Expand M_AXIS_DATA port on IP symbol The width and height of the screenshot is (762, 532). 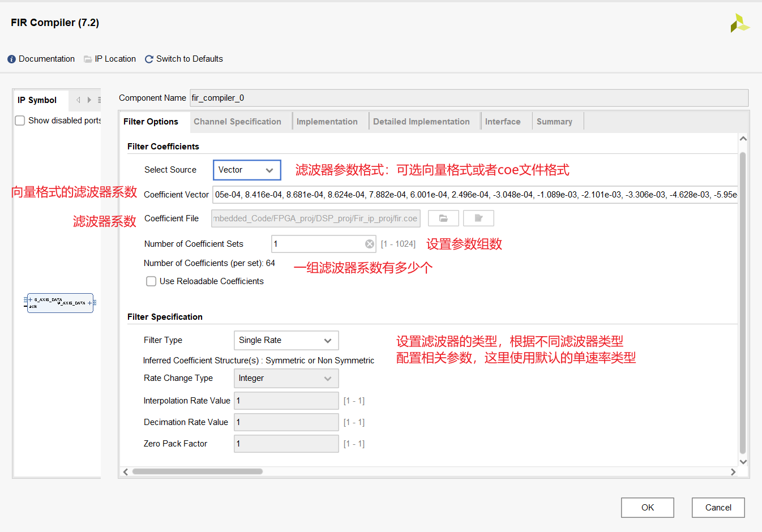[x=89, y=303]
